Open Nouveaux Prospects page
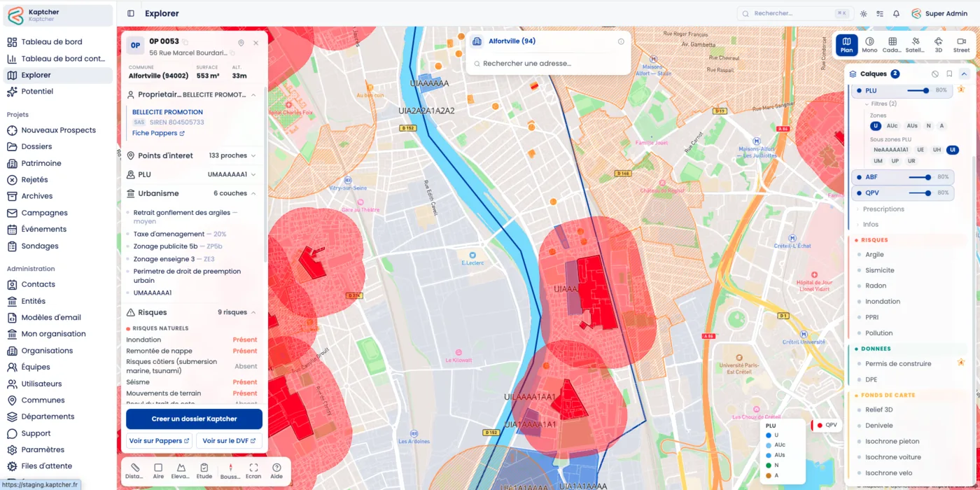Image resolution: width=980 pixels, height=490 pixels. click(57, 130)
